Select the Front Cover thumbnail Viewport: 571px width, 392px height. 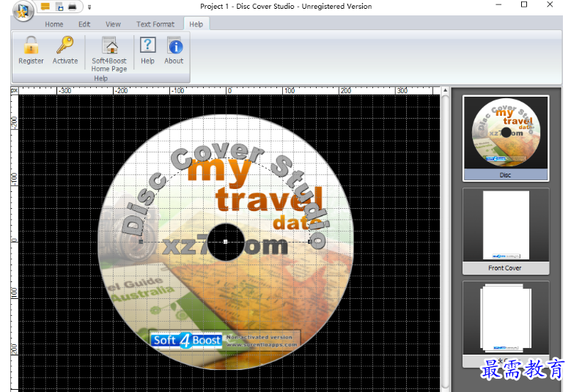pos(506,231)
